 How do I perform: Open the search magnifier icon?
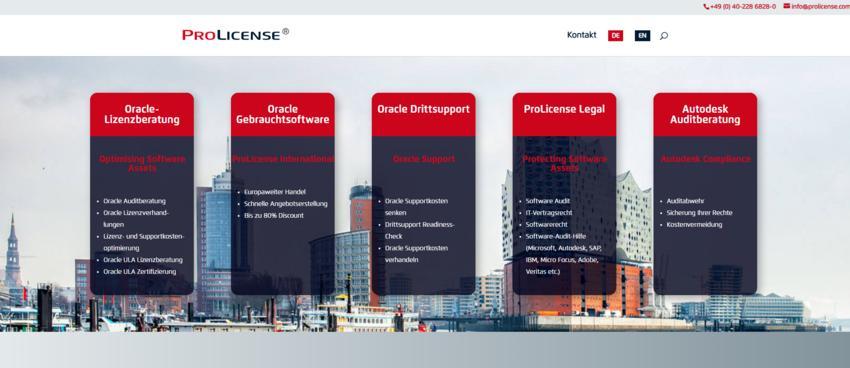pyautogui.click(x=664, y=36)
